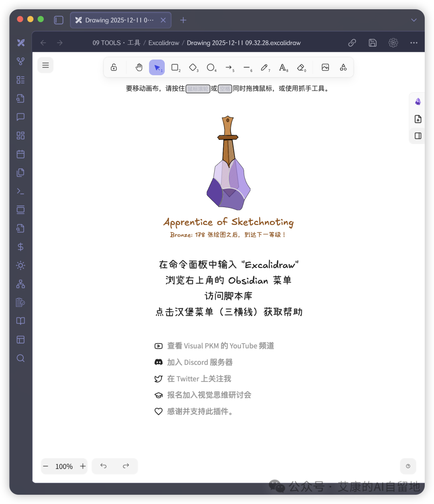Reset zoom via 100% button
This screenshot has width=434, height=504.
(x=64, y=466)
